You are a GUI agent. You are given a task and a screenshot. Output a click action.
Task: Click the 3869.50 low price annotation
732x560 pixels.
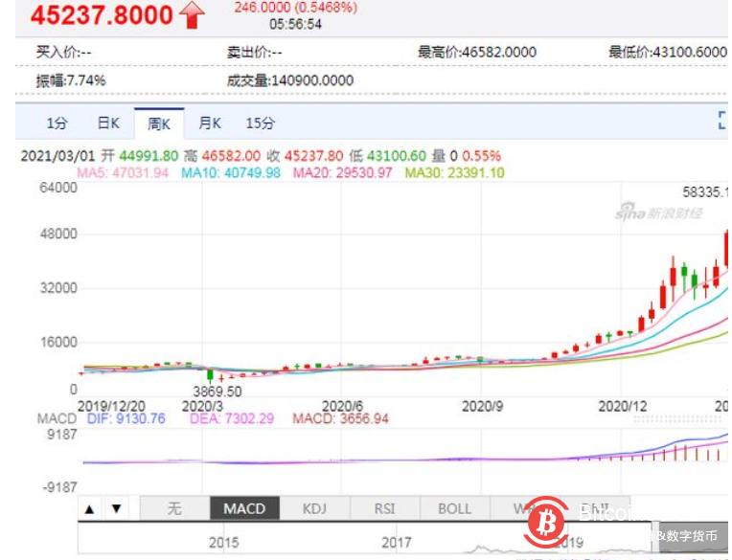(x=217, y=392)
